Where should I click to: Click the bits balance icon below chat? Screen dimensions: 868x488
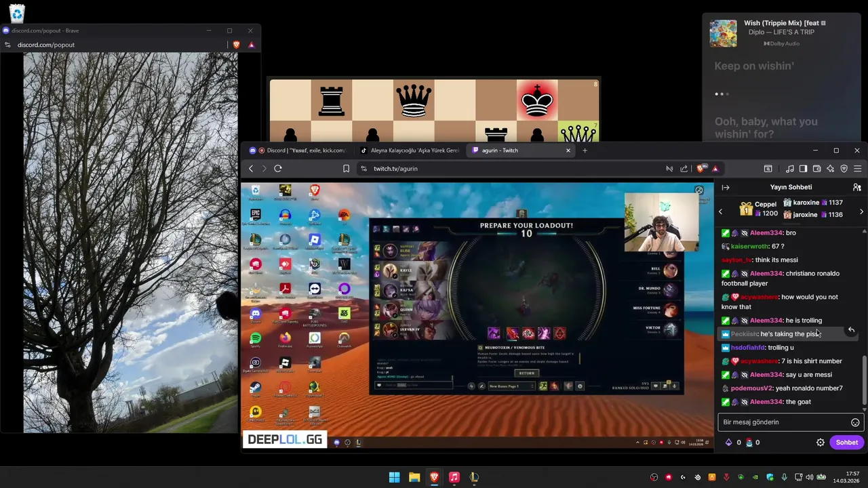pos(729,443)
